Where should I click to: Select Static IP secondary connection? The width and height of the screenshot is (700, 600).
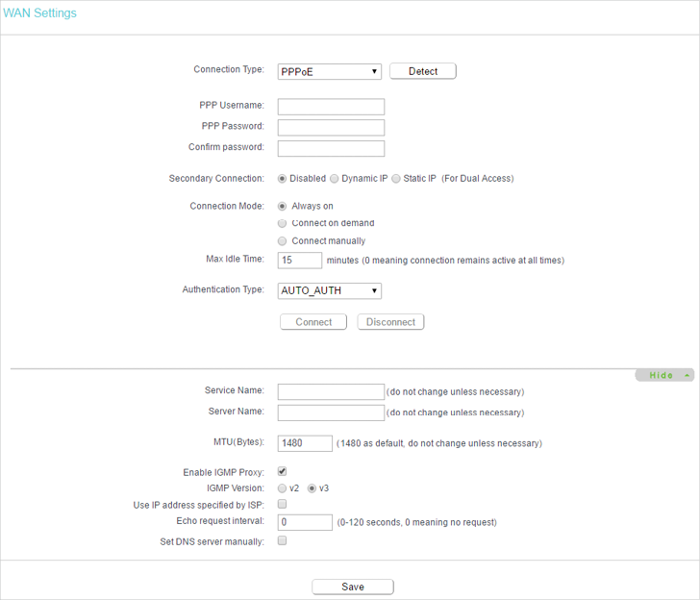pos(396,179)
